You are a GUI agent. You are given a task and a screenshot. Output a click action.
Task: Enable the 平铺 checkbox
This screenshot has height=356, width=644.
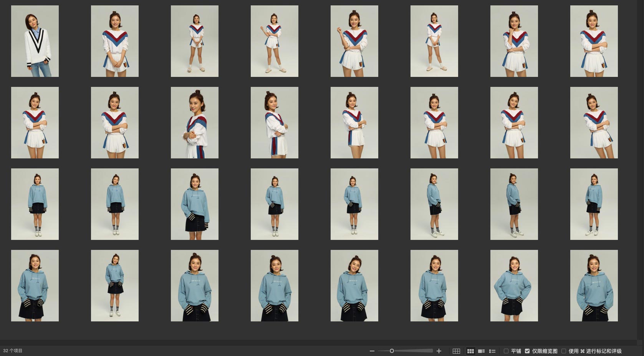pos(506,351)
